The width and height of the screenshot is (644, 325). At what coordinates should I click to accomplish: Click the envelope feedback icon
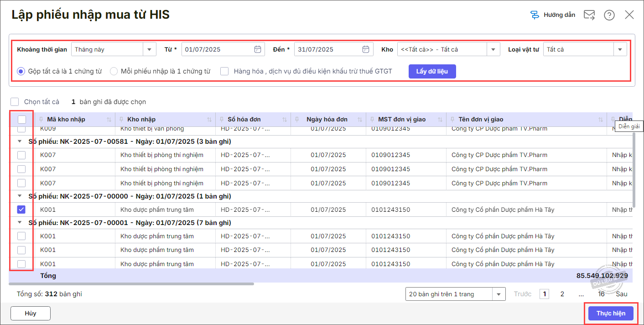(589, 15)
